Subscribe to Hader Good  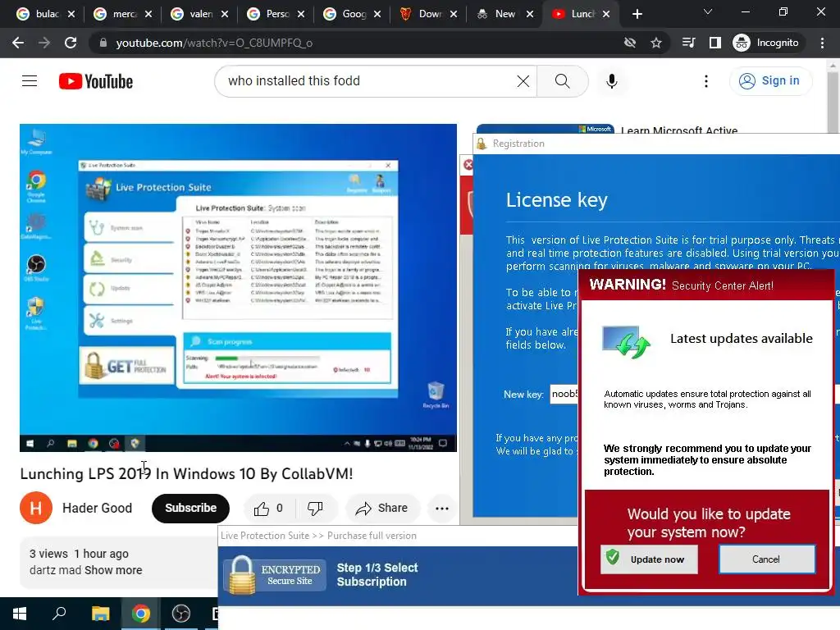190,508
